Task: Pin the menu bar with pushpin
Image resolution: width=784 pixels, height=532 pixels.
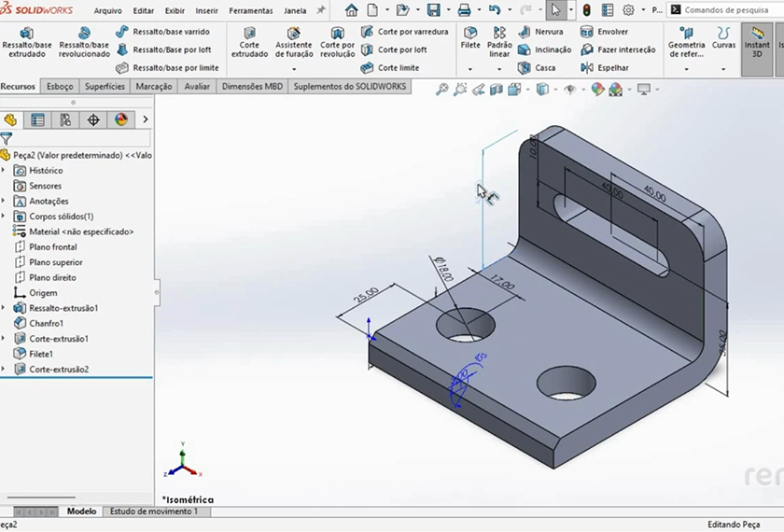Action: [321, 10]
